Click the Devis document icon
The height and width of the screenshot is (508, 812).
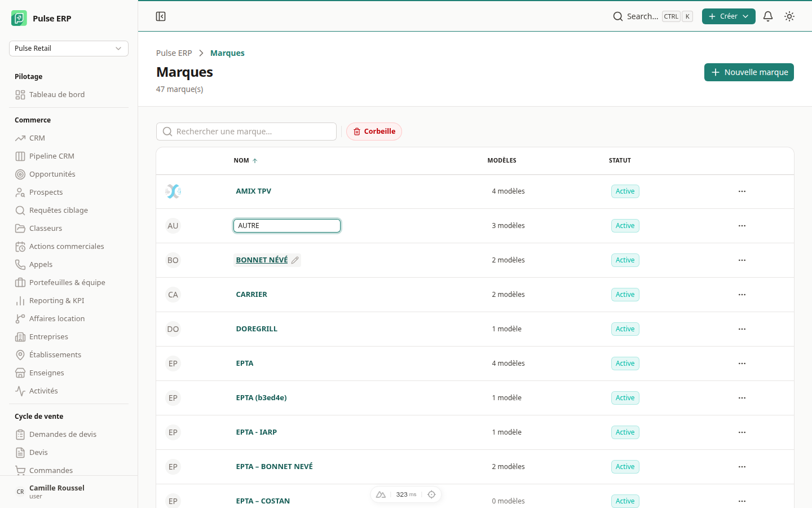pyautogui.click(x=20, y=453)
